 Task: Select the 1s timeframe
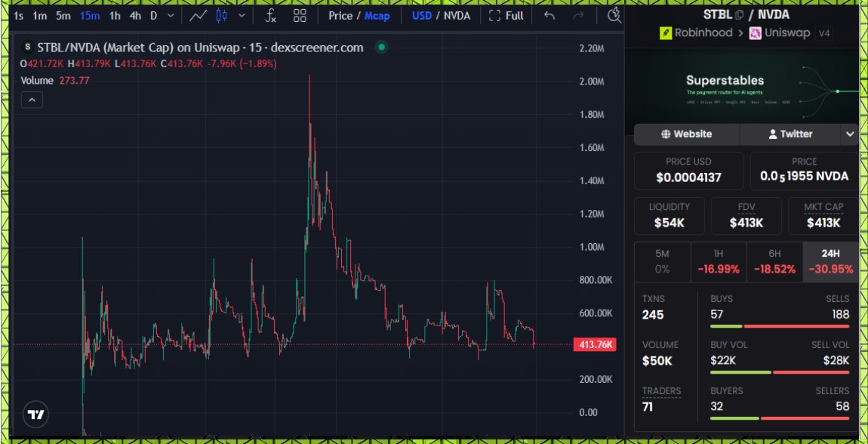coord(18,16)
